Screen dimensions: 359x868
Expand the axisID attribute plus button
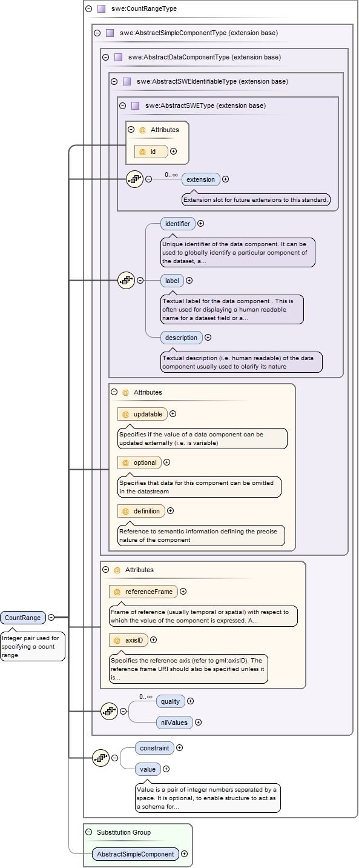coord(153,640)
